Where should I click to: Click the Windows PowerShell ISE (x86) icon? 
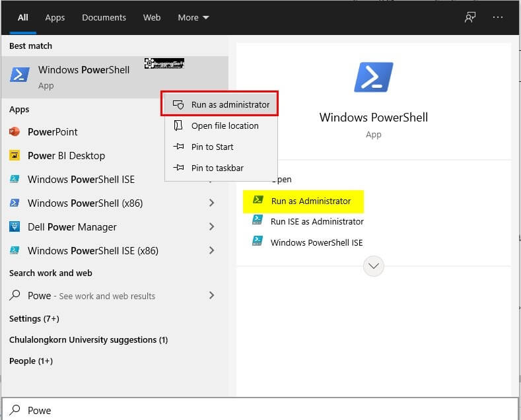click(x=15, y=250)
